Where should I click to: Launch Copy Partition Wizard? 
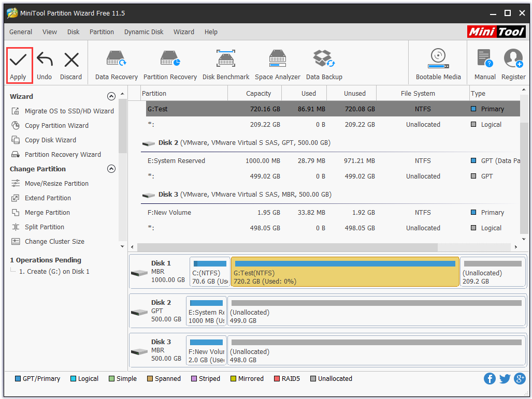pos(50,125)
